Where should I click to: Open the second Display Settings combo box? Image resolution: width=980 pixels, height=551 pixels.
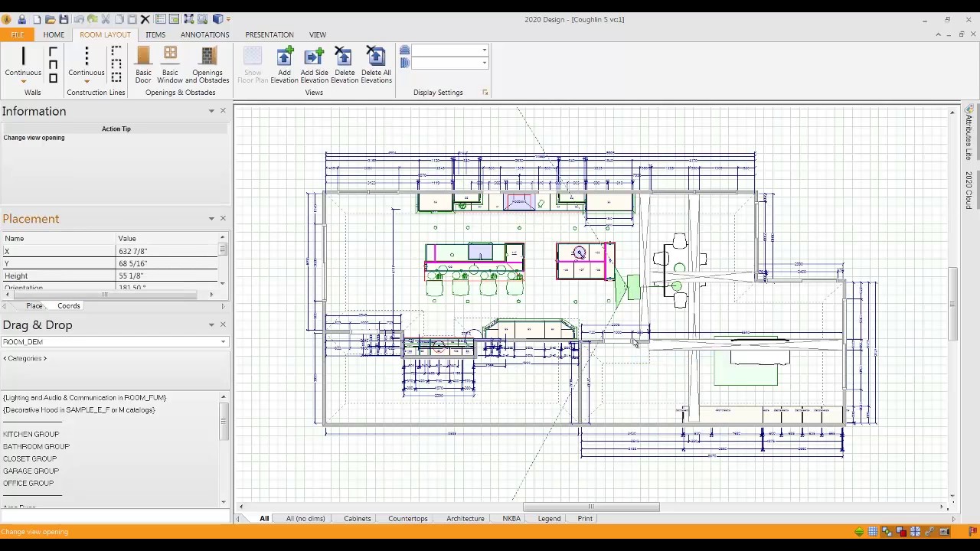click(x=449, y=63)
